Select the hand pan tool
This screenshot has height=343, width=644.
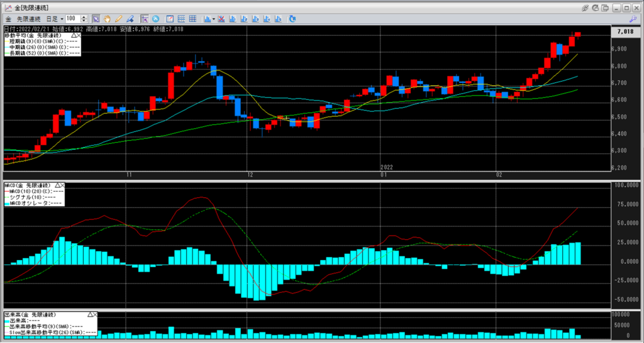106,19
